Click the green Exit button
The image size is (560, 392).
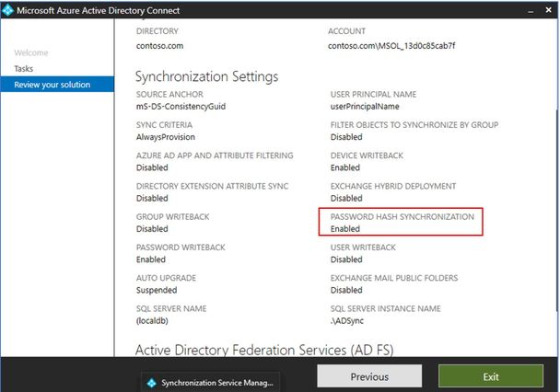(x=491, y=376)
